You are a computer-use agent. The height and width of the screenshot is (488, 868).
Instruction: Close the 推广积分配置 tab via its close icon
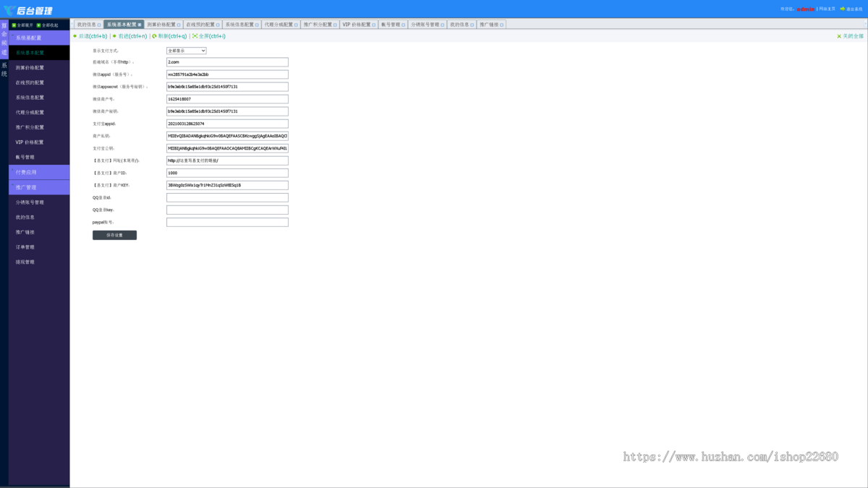[335, 25]
